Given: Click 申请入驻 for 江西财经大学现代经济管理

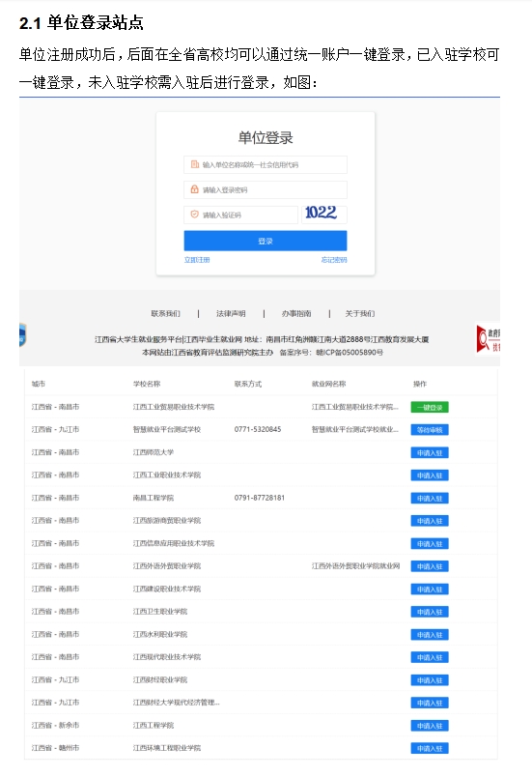Looking at the screenshot, I should pos(430,704).
